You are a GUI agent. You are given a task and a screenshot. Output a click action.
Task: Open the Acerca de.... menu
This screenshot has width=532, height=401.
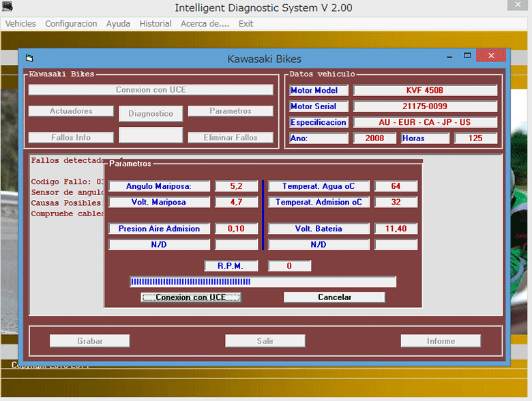coord(205,24)
